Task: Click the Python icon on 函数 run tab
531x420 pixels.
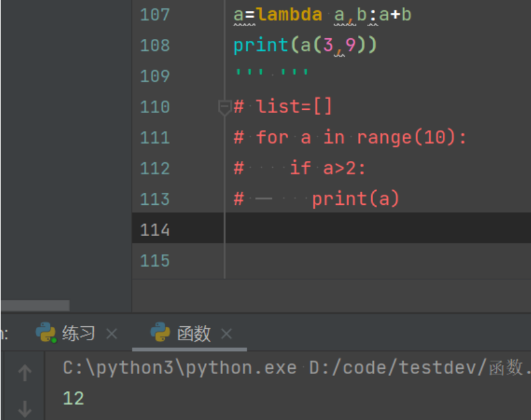Action: click(160, 333)
